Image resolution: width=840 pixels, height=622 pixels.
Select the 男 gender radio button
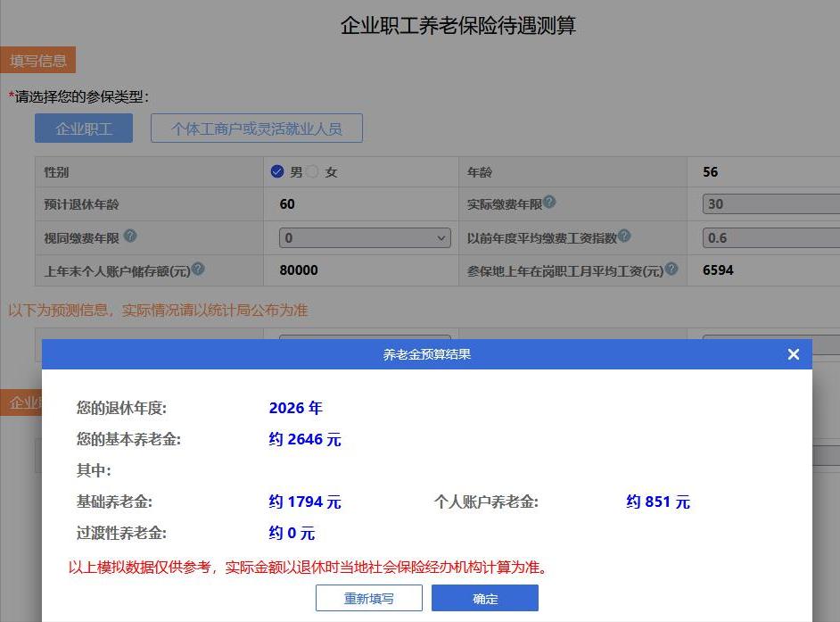point(276,170)
